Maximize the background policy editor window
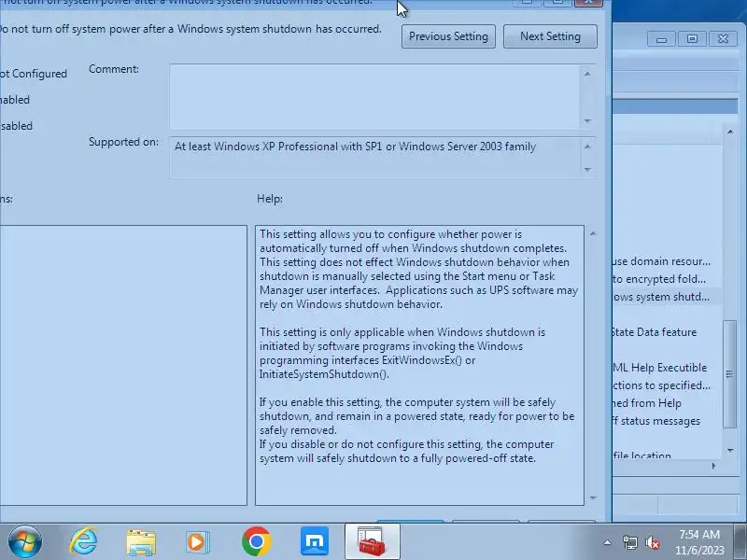The height and width of the screenshot is (560, 747). click(x=692, y=39)
